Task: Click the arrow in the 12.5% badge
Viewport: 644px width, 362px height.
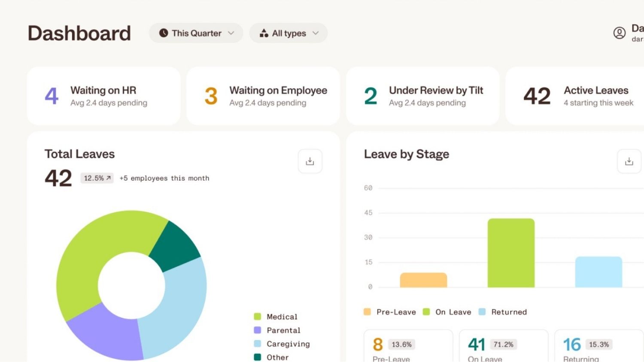Action: point(109,178)
